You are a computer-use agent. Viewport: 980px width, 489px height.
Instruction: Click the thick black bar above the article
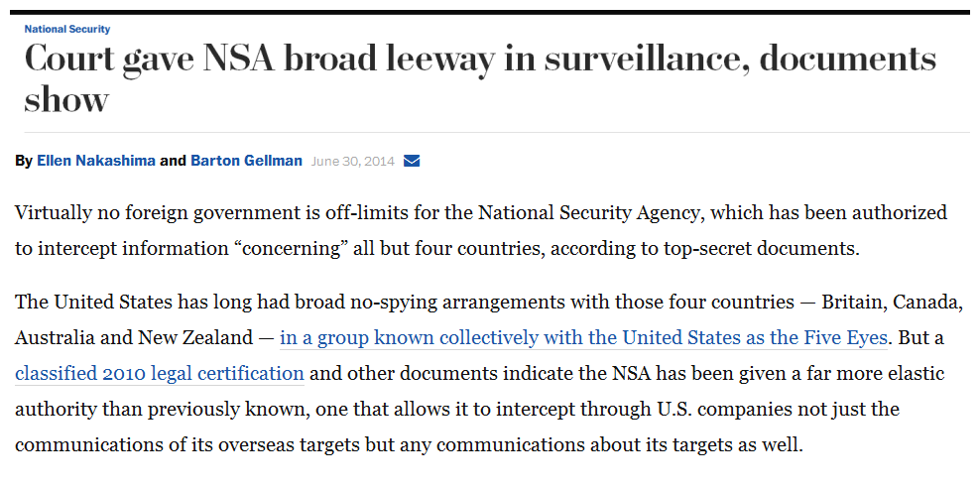(x=496, y=13)
